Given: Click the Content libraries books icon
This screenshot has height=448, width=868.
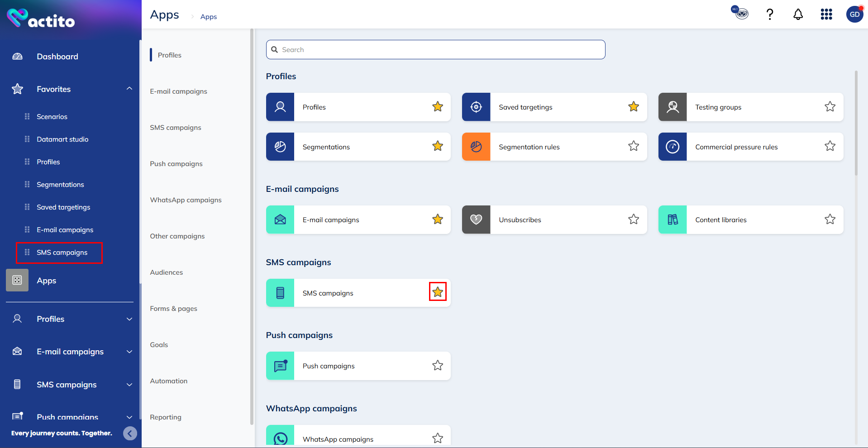Looking at the screenshot, I should (x=672, y=220).
